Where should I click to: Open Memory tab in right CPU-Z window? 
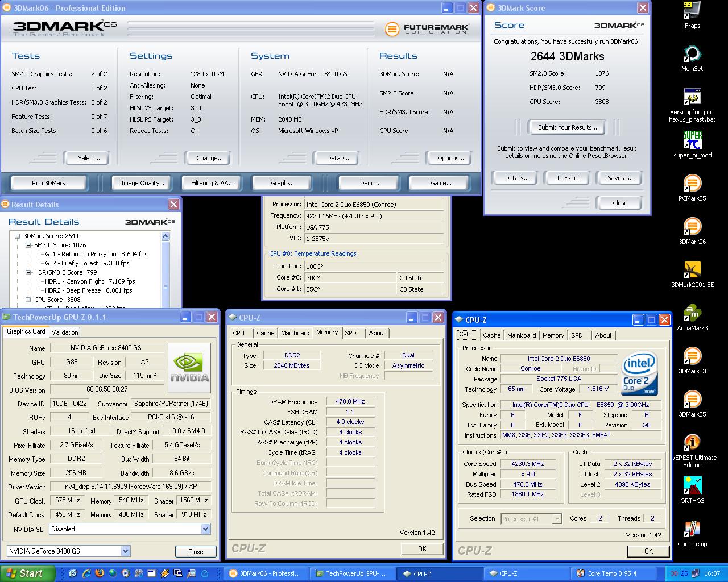tap(553, 335)
